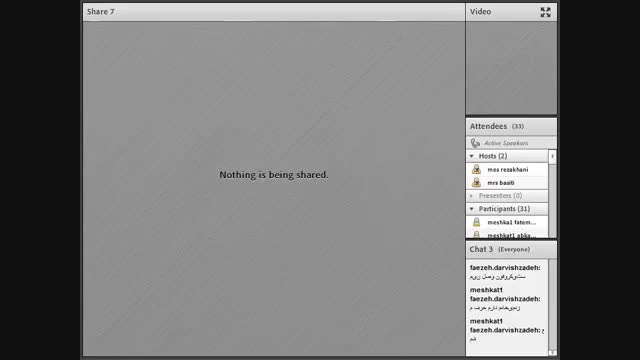640x360 pixels.
Task: Click the Share 7 pod title
Action: click(100, 12)
